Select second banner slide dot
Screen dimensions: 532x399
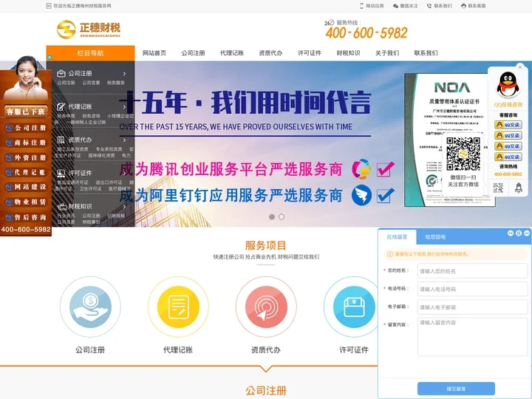coord(282,216)
